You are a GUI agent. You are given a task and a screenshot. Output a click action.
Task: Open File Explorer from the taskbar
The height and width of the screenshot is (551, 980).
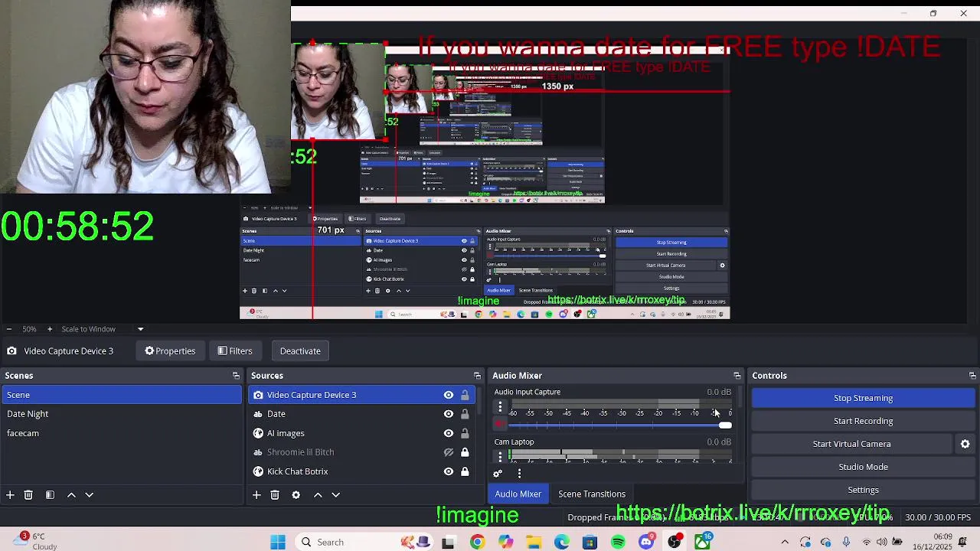coord(534,543)
